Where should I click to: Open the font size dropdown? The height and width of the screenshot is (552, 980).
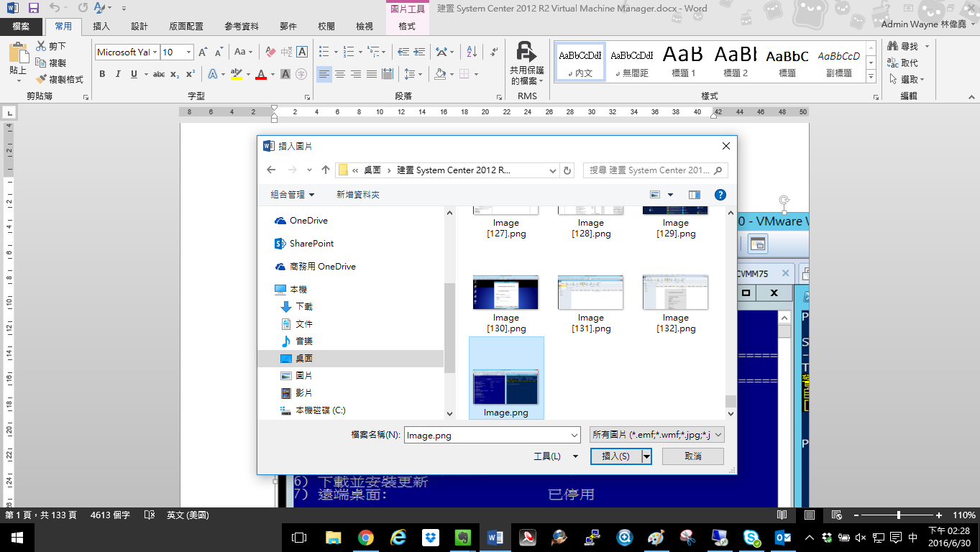pos(189,52)
